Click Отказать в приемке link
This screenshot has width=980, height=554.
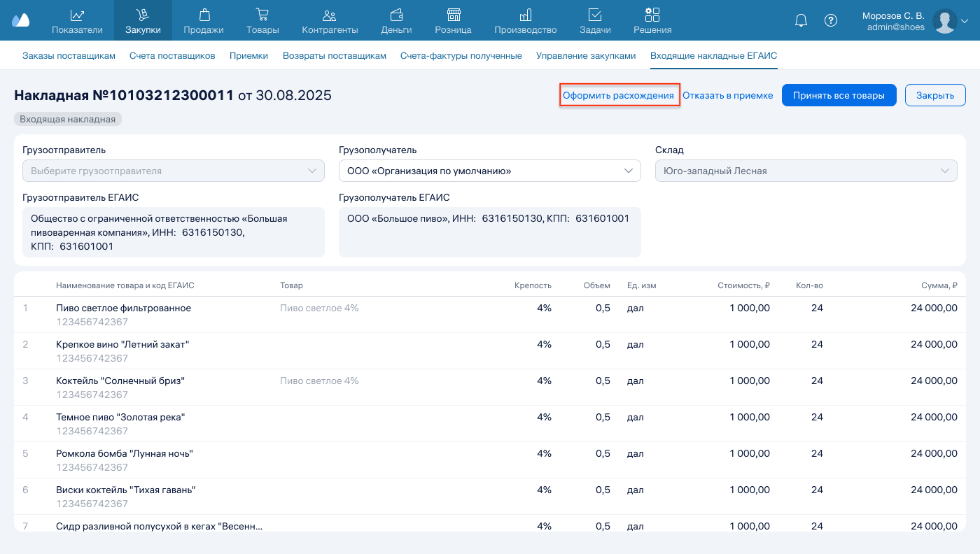coord(727,95)
